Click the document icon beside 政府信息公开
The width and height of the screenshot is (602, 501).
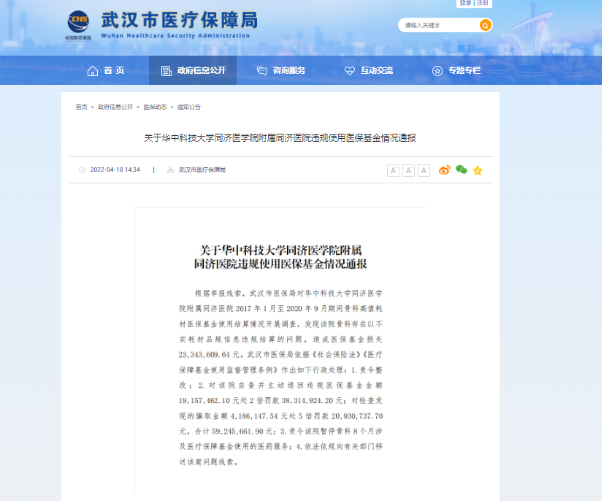click(166, 71)
